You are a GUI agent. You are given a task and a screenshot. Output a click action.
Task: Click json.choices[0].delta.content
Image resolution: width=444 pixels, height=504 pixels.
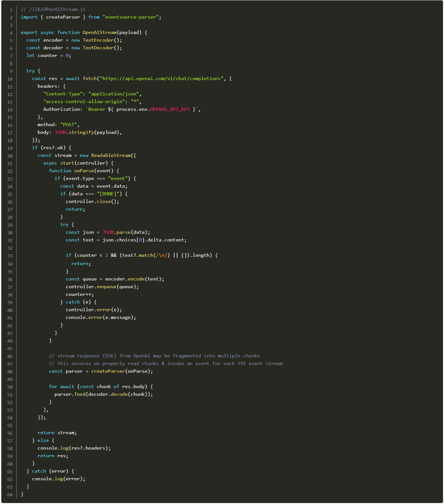[x=143, y=240]
